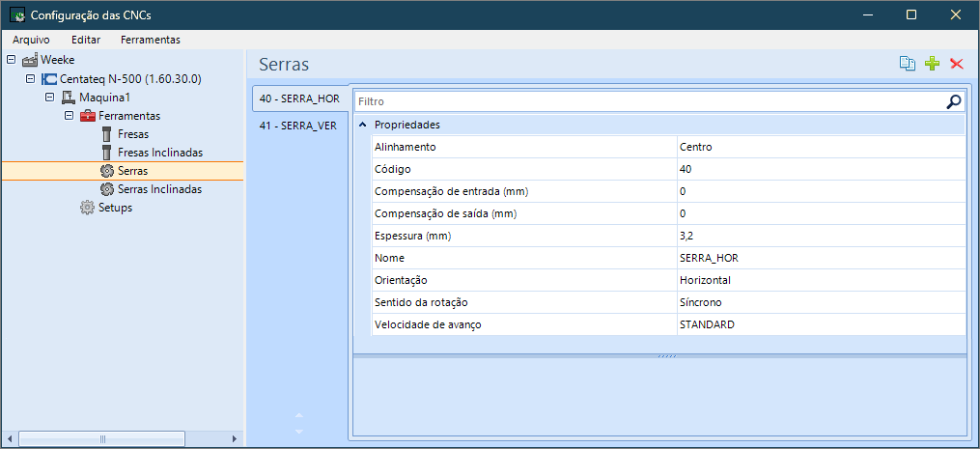This screenshot has height=449, width=980.
Task: Click the Alinhamento value Centro
Action: (821, 147)
